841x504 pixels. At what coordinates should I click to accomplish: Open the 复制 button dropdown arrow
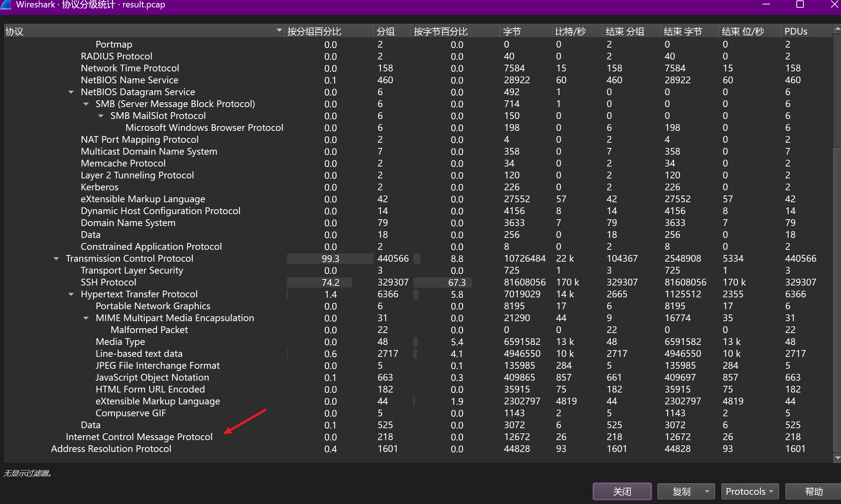(707, 491)
